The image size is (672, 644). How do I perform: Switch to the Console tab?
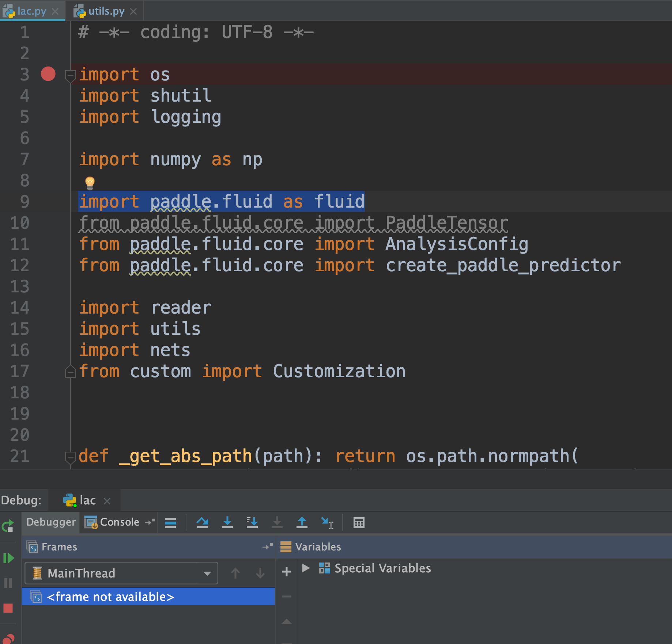[x=116, y=522]
